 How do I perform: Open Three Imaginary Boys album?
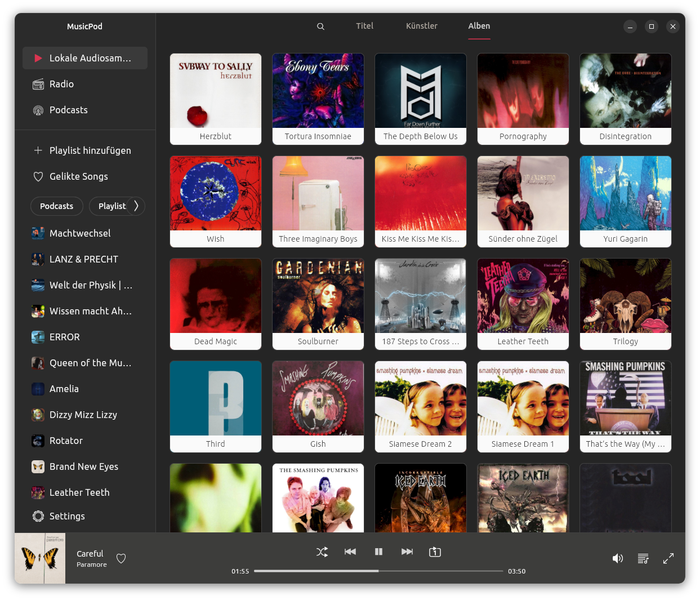(x=318, y=202)
